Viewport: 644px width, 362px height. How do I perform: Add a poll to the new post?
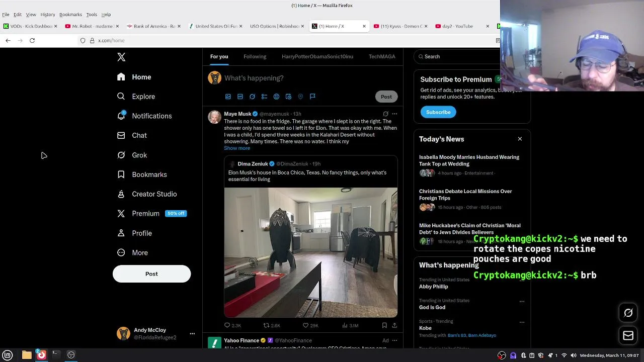coord(264,97)
